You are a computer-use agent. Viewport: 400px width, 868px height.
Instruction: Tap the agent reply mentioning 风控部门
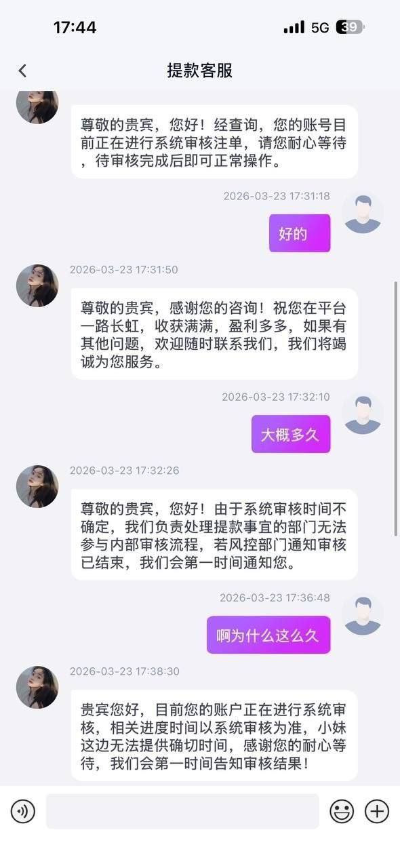(x=214, y=534)
